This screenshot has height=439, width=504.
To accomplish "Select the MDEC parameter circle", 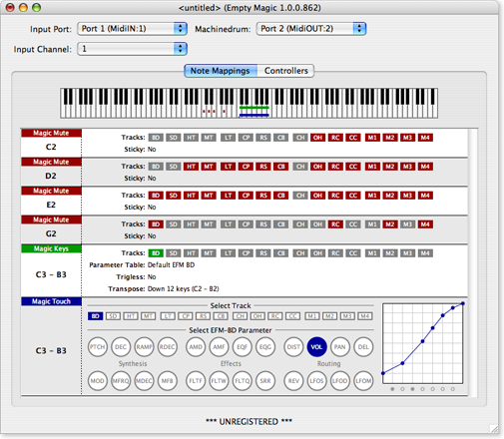I will pos(144,381).
